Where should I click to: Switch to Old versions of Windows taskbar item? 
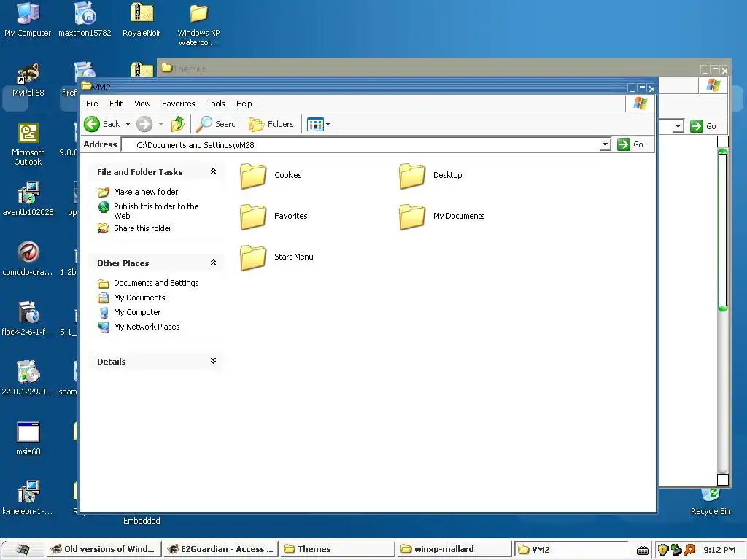(104, 549)
